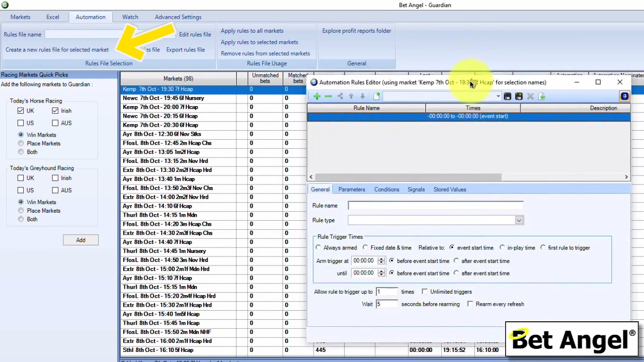Click Apply rules to selected markets
The height and width of the screenshot is (362, 644).
(260, 42)
